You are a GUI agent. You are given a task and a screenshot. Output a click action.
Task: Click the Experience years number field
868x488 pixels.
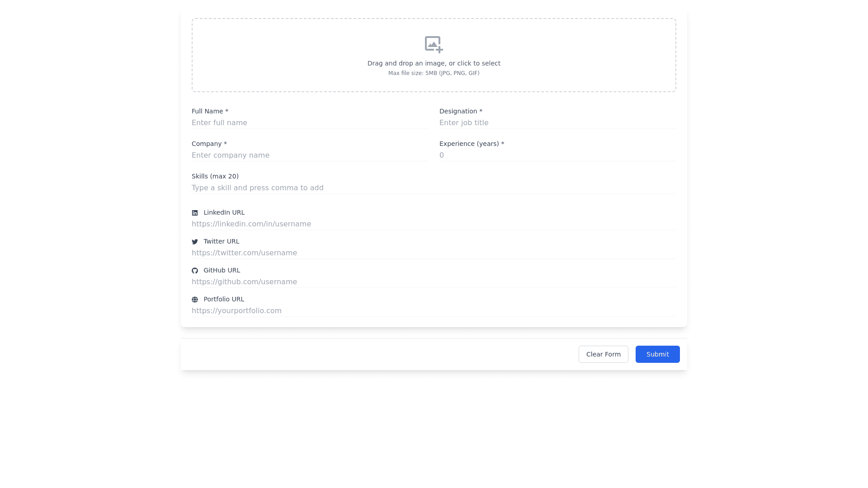click(557, 155)
